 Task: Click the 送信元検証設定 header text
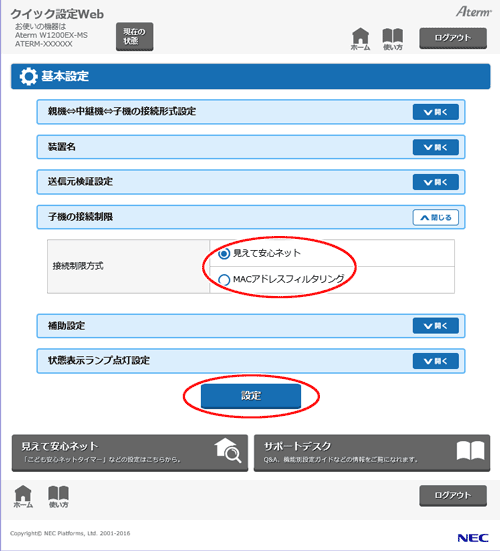80,181
